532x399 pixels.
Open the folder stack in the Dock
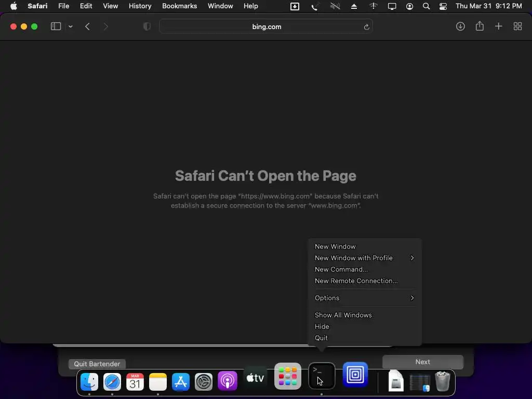(420, 382)
